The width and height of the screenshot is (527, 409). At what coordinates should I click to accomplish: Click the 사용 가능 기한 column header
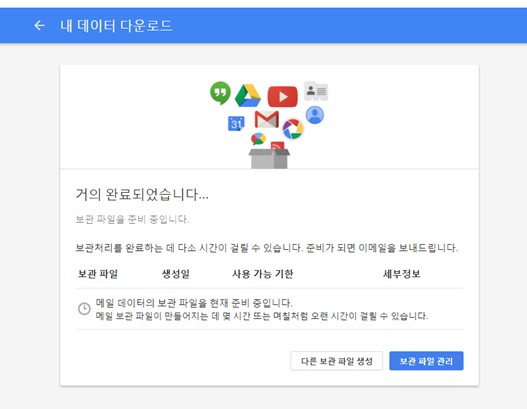click(263, 274)
